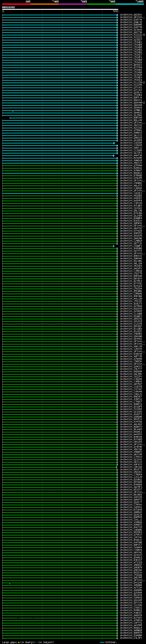Image resolution: width=146 pixels, height=644 pixels.
Task: Select hit label UniRef100_Q1ISF1
Action: point(131,153)
